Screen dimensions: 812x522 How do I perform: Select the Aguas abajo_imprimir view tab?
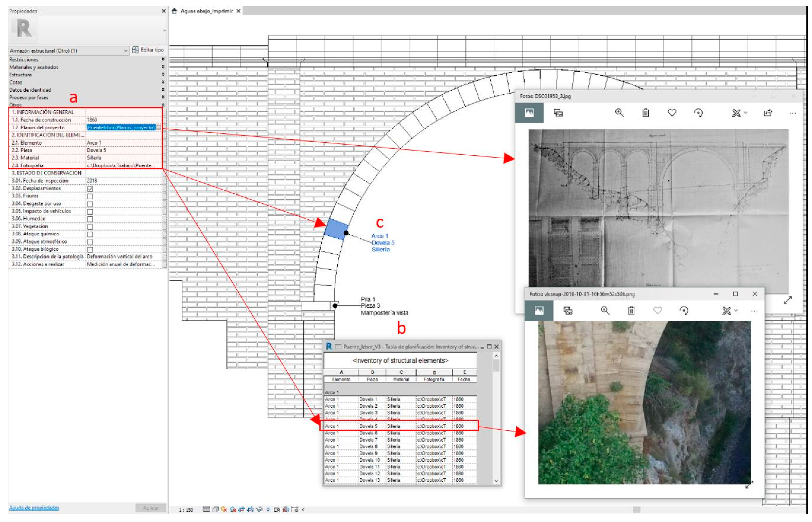point(206,11)
